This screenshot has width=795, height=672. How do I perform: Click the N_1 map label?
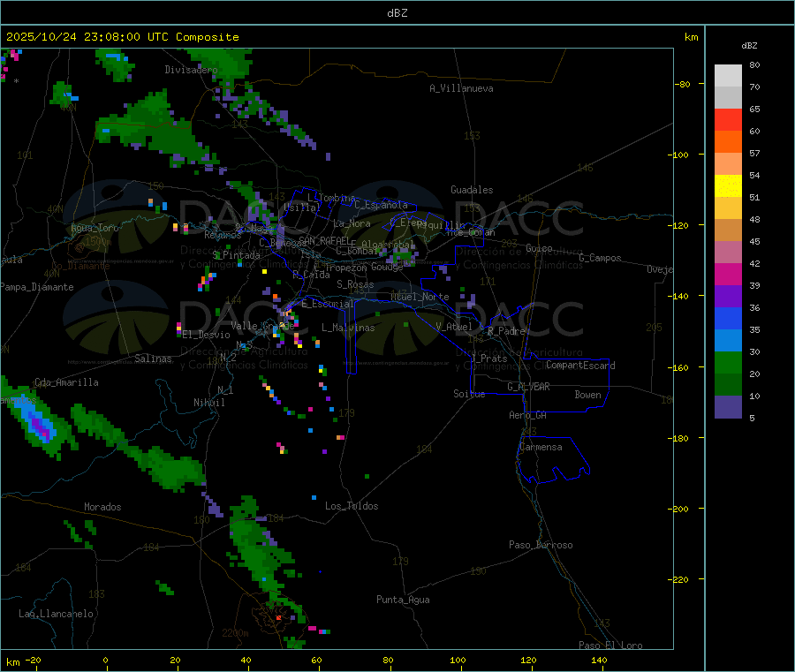point(225,389)
